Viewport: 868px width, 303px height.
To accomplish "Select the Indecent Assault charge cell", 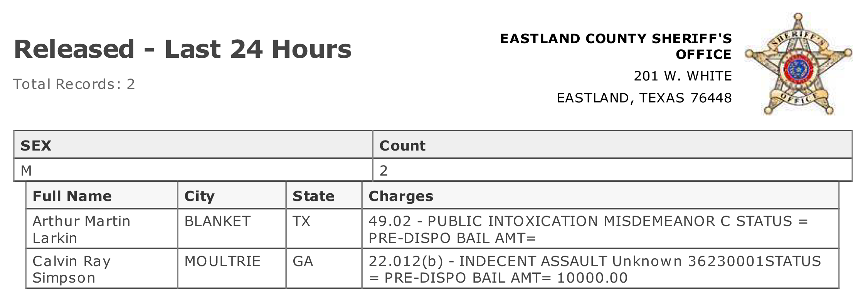I will point(601,269).
